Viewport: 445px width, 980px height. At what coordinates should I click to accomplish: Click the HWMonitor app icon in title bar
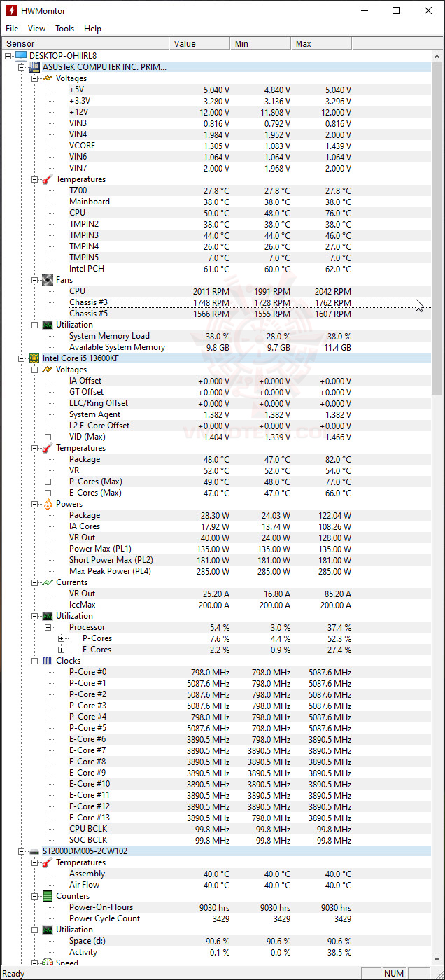(12, 10)
